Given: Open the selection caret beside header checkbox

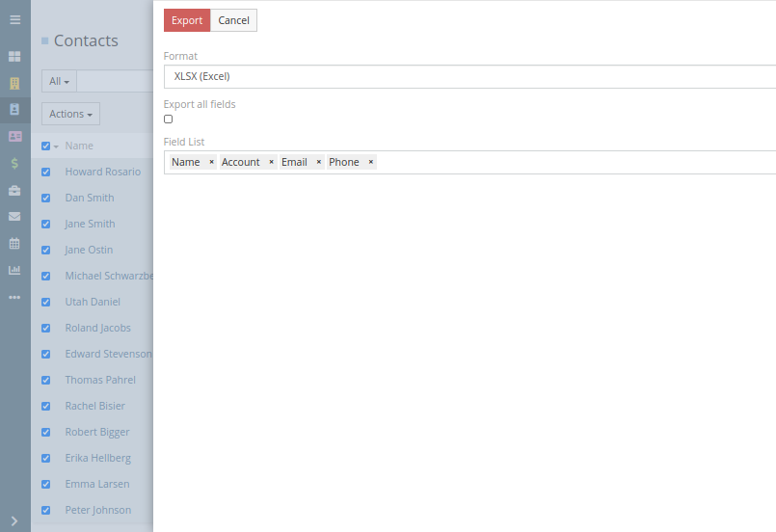Looking at the screenshot, I should click(x=56, y=146).
